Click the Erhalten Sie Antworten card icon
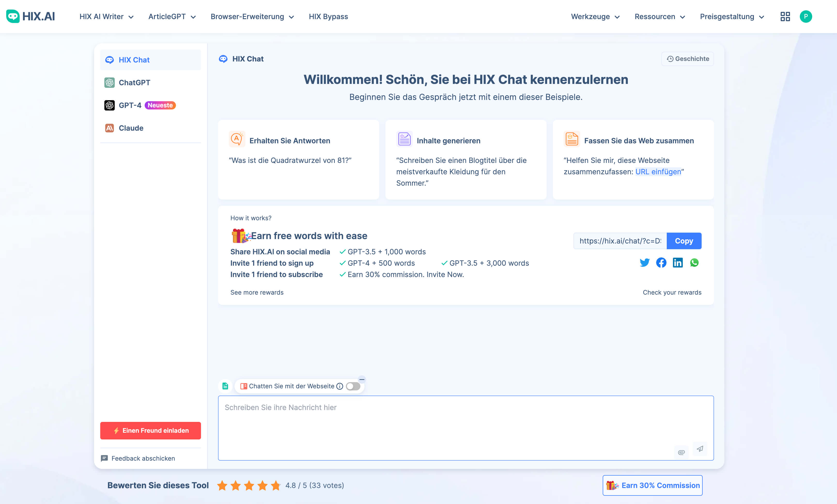837x504 pixels. point(237,139)
